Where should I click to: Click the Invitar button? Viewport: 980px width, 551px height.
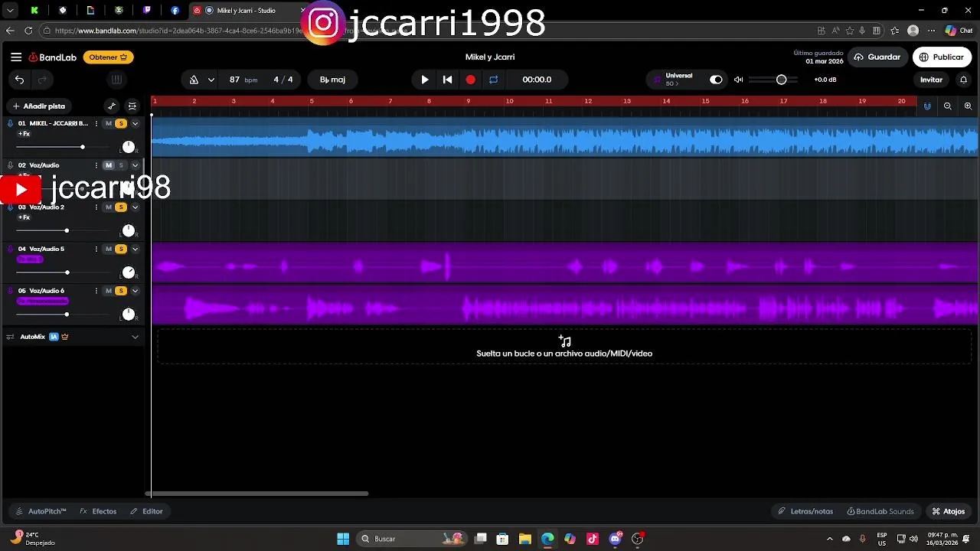pos(931,80)
